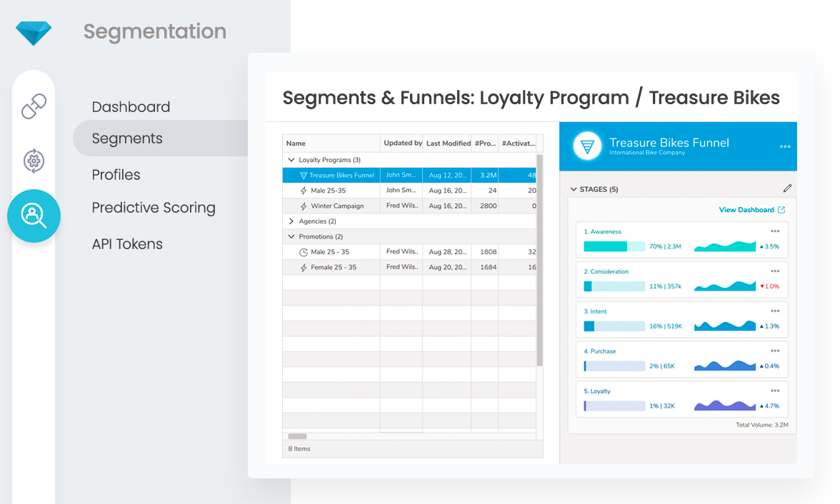Open the gear settings sidebar icon
840x504 pixels.
click(34, 161)
